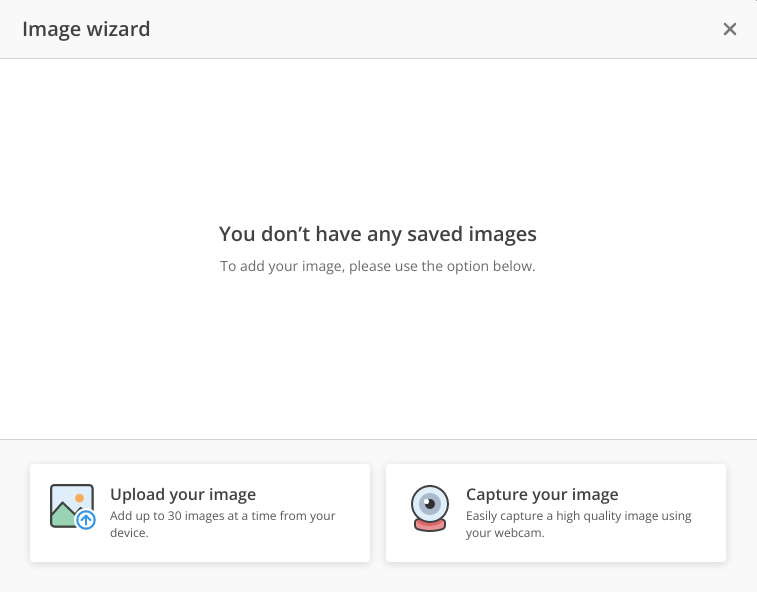Viewport: 757px width, 592px height.
Task: Click the upload picture icon
Action: pos(72,506)
